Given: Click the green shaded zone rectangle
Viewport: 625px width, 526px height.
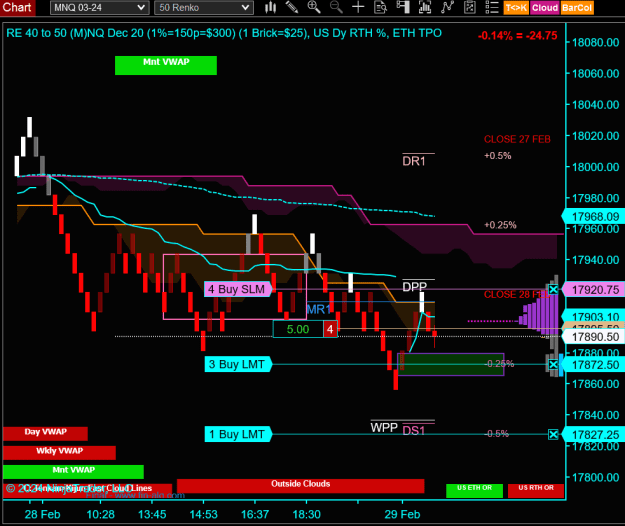Looking at the screenshot, I should point(451,364).
